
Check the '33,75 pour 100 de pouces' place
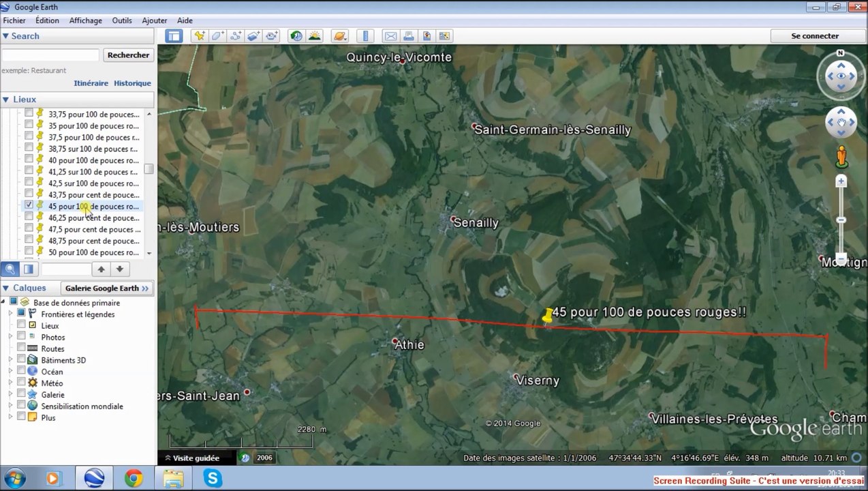29,113
